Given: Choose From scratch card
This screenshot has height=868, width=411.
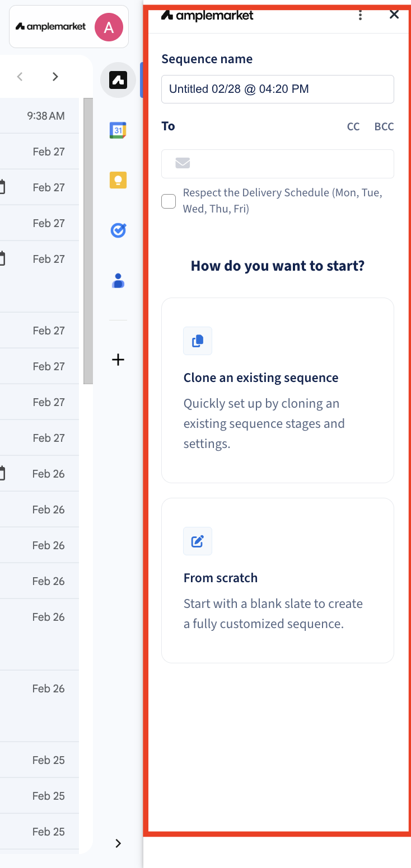Looking at the screenshot, I should [278, 581].
